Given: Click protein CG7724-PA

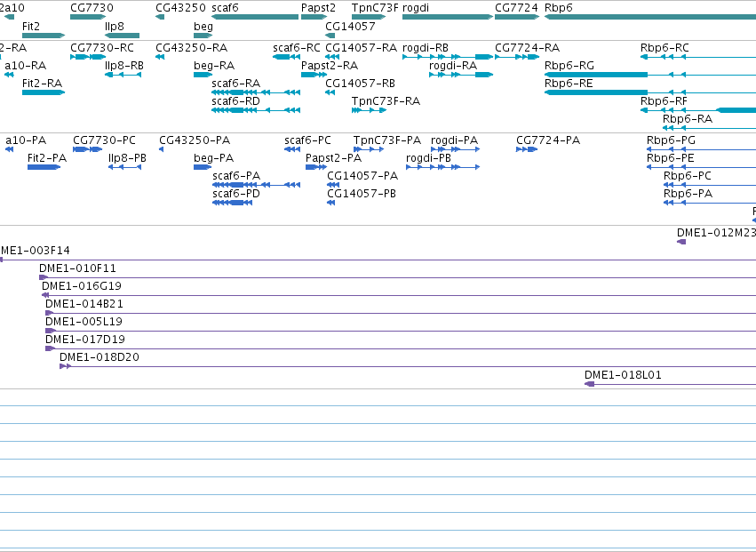Looking at the screenshot, I should point(527,149).
